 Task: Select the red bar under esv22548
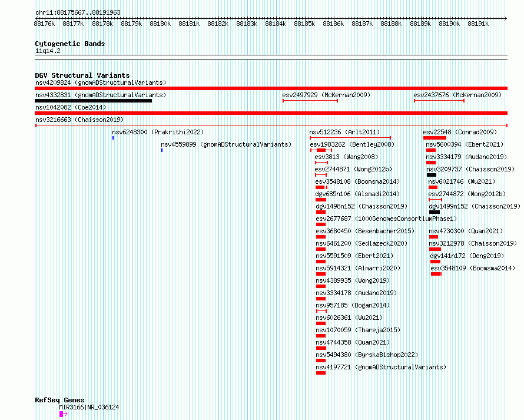(x=435, y=138)
